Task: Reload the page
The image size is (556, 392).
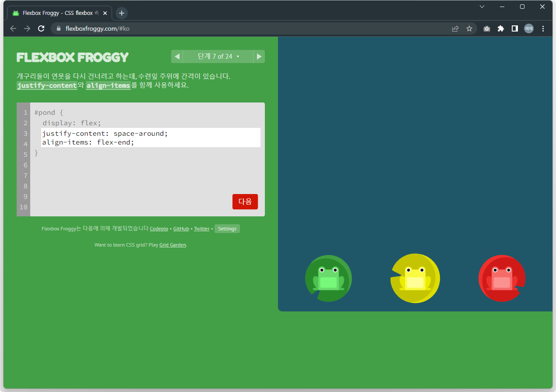Action: coord(41,28)
